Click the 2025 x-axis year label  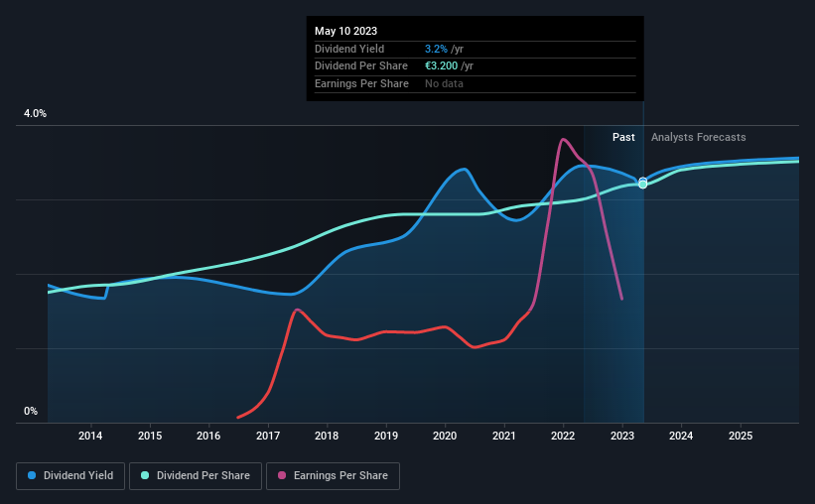(741, 436)
